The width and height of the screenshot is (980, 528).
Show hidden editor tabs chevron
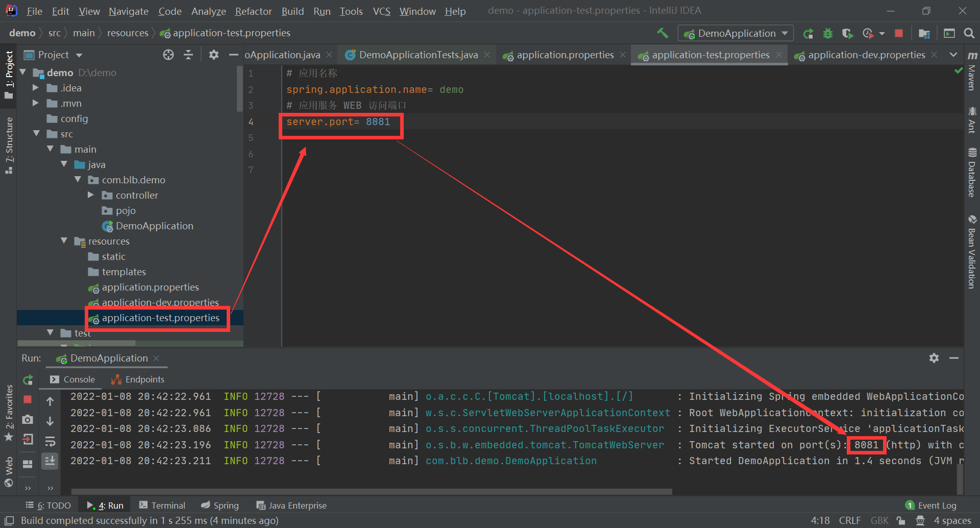953,55
